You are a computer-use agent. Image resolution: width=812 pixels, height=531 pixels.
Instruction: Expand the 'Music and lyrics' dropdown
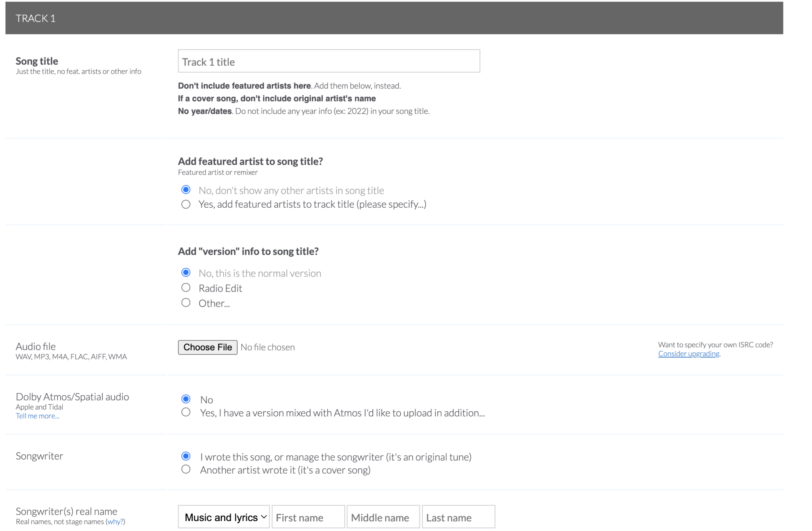tap(224, 517)
